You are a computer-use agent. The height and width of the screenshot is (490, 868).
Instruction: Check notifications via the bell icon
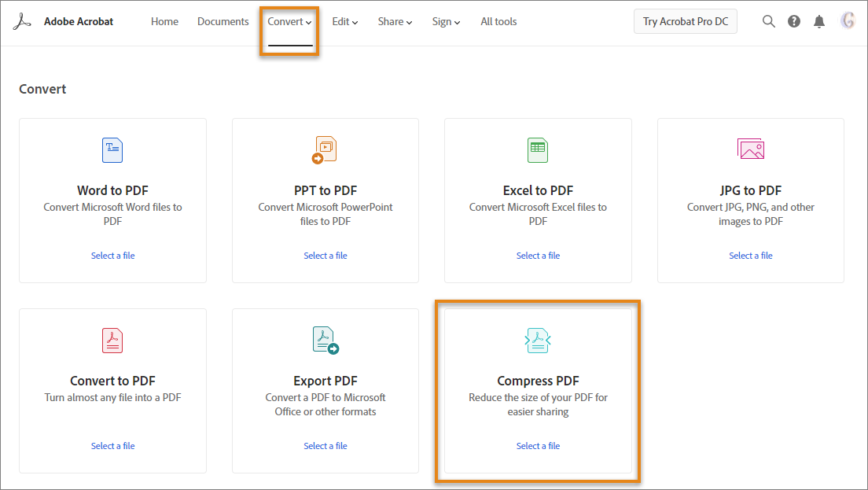point(818,21)
